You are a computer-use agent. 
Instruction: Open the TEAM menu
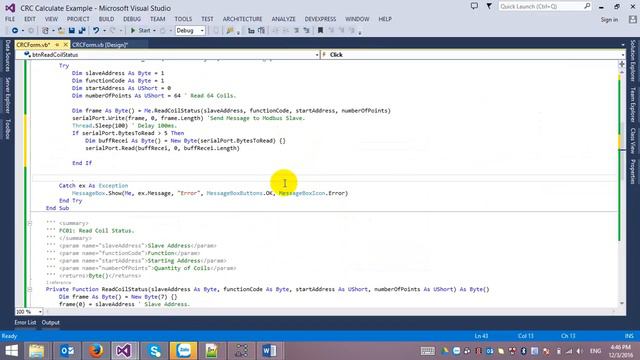158,19
